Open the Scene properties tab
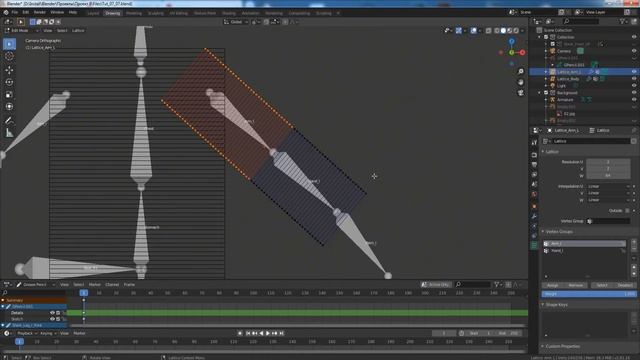The width and height of the screenshot is (640, 360). (x=534, y=184)
